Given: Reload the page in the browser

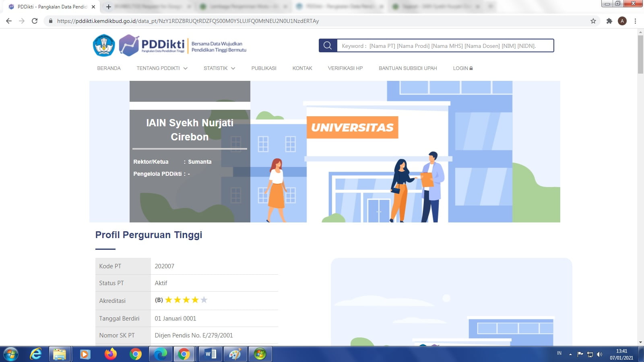Looking at the screenshot, I should tap(35, 21).
